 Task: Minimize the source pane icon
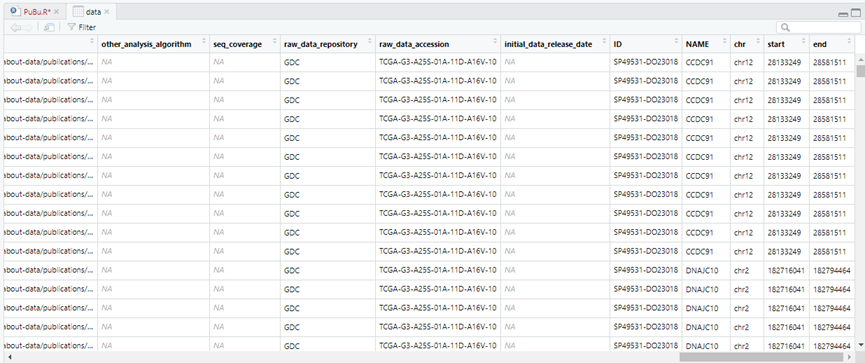842,14
